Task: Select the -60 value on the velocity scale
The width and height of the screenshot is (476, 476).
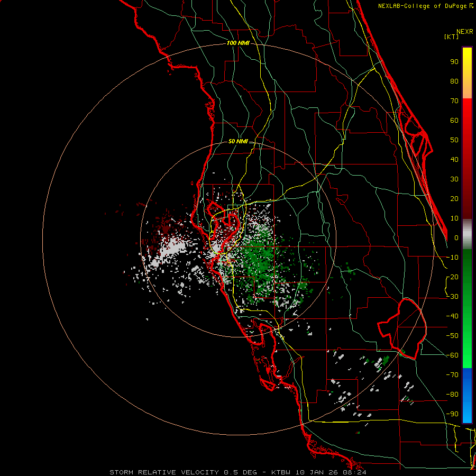Action: [x=452, y=355]
